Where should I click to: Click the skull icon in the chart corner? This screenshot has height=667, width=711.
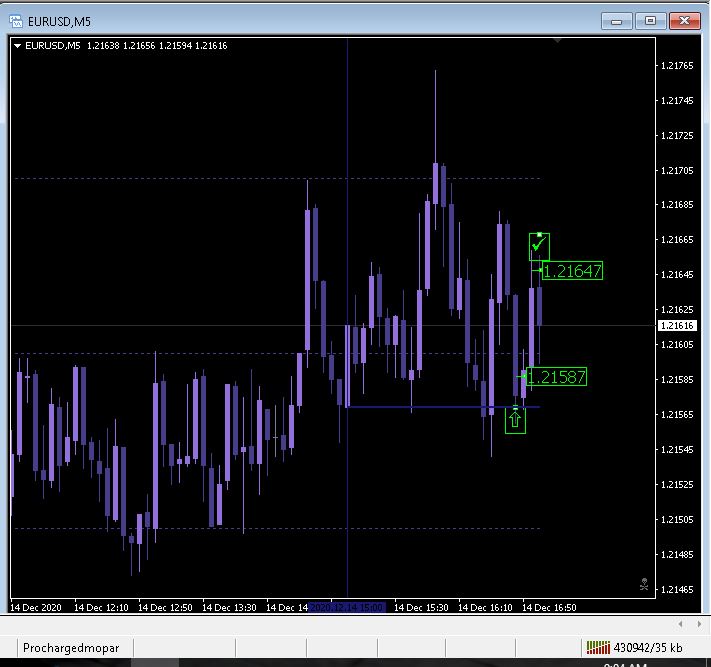(x=644, y=584)
